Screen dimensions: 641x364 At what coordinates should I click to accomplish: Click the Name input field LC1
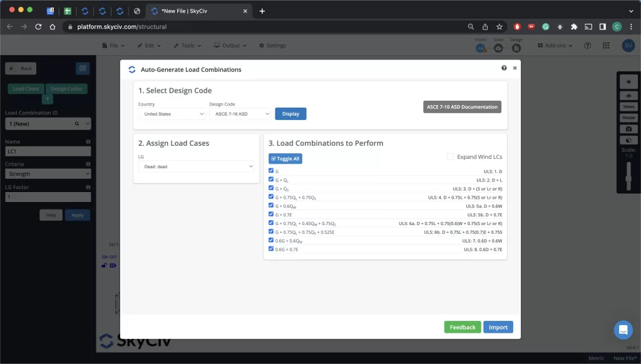(x=48, y=151)
